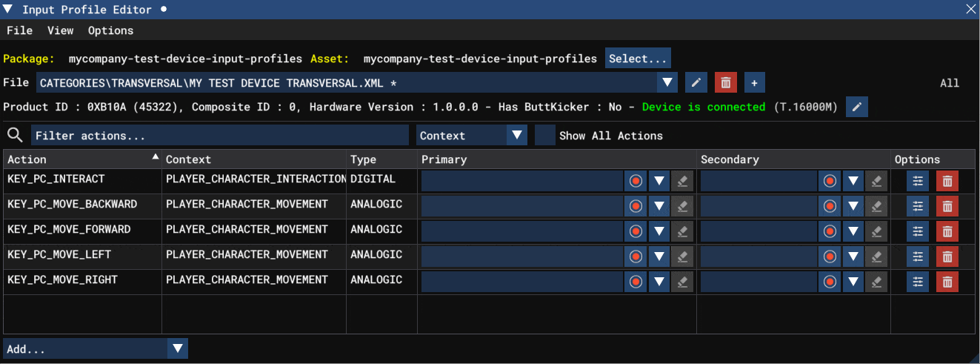This screenshot has width=980, height=364.
Task: Record primary input for KEY_PC_INTERACT
Action: pos(636,181)
